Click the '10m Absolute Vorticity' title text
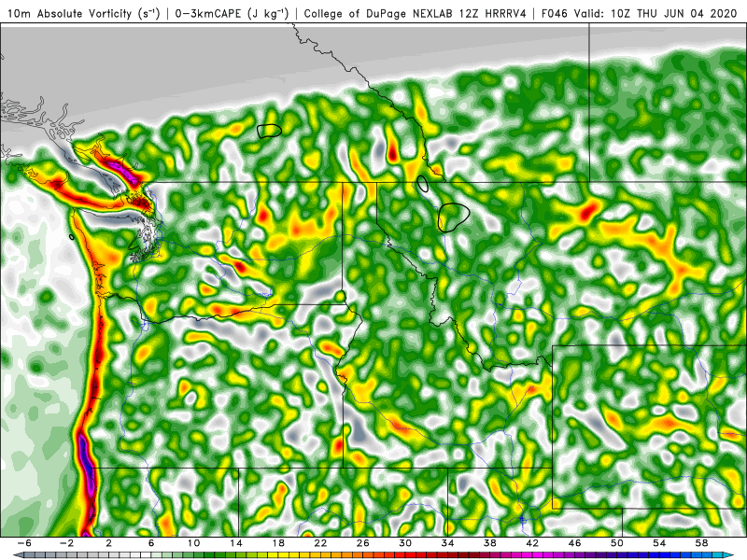 point(69,13)
